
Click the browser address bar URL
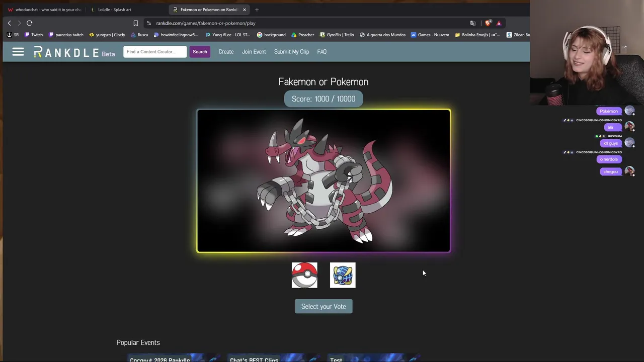point(206,23)
